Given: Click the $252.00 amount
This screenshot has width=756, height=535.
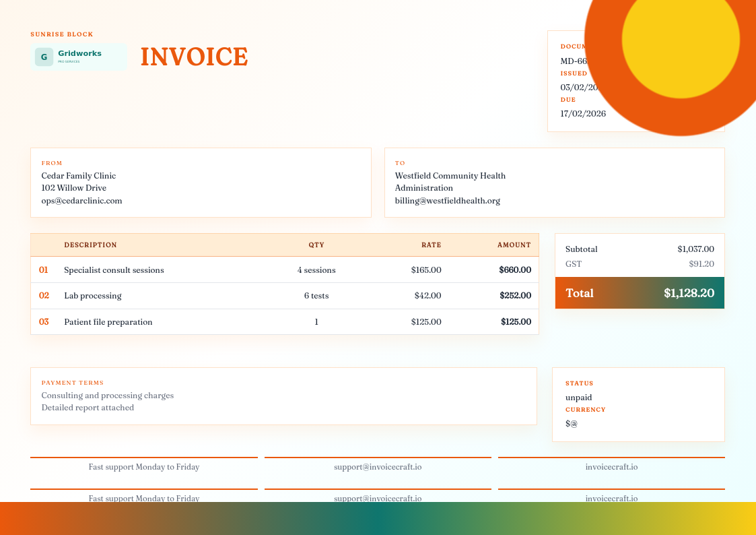Looking at the screenshot, I should coord(516,296).
